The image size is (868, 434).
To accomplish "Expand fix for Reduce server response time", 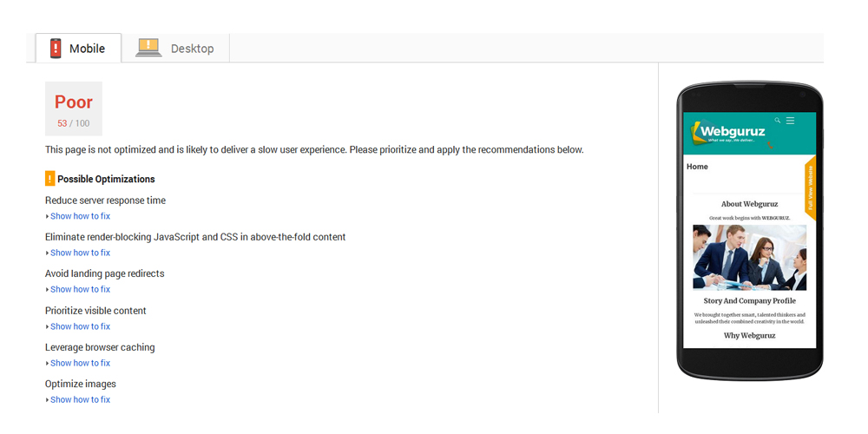I will point(80,216).
